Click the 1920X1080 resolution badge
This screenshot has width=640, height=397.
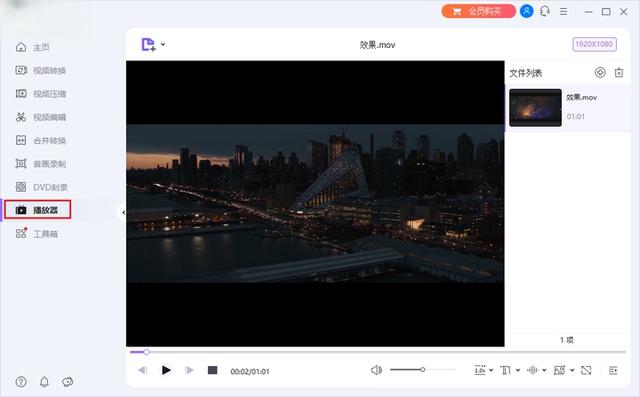click(594, 44)
